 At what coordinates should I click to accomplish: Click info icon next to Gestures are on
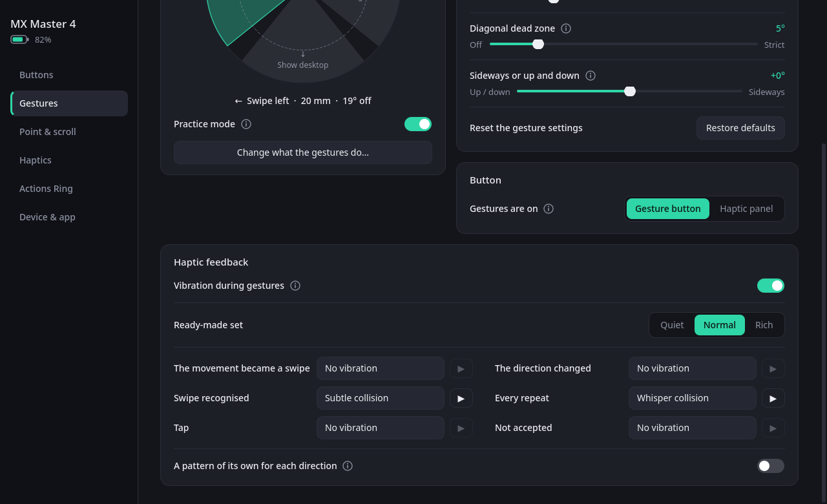549,209
